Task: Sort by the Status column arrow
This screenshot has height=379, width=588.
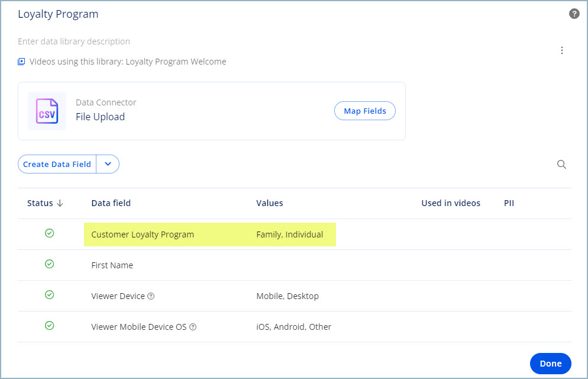Action: pos(60,203)
